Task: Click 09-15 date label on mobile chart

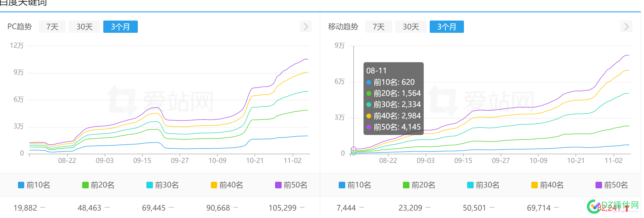Action: (463, 161)
